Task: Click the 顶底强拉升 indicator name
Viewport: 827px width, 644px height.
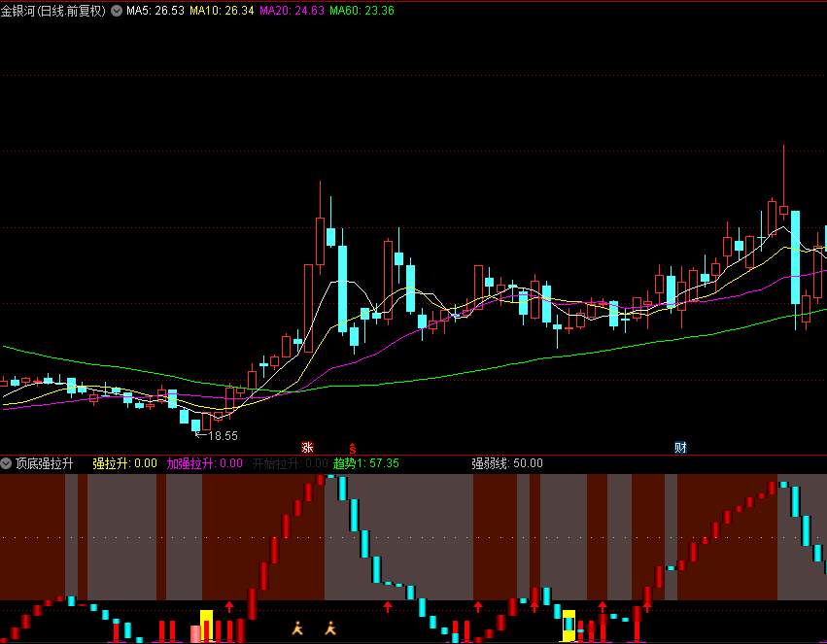Action: (45, 463)
